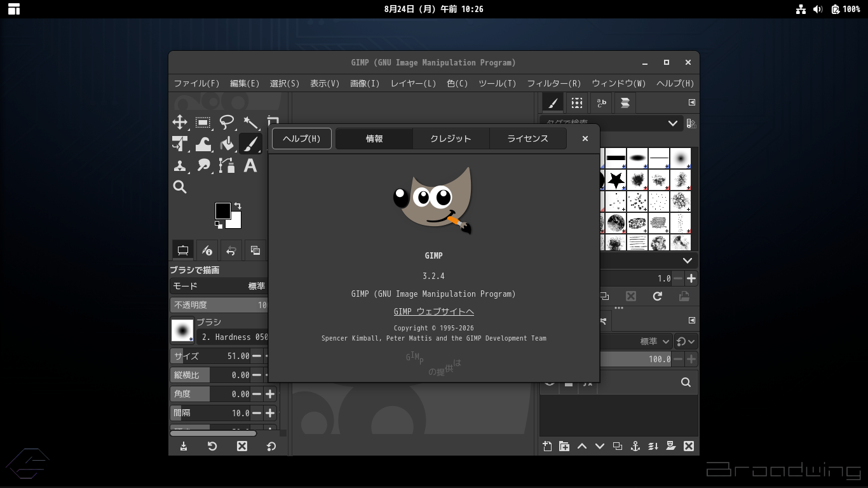This screenshot has height=488, width=868.
Task: Reset colors to default black and white
Action: pos(219,225)
